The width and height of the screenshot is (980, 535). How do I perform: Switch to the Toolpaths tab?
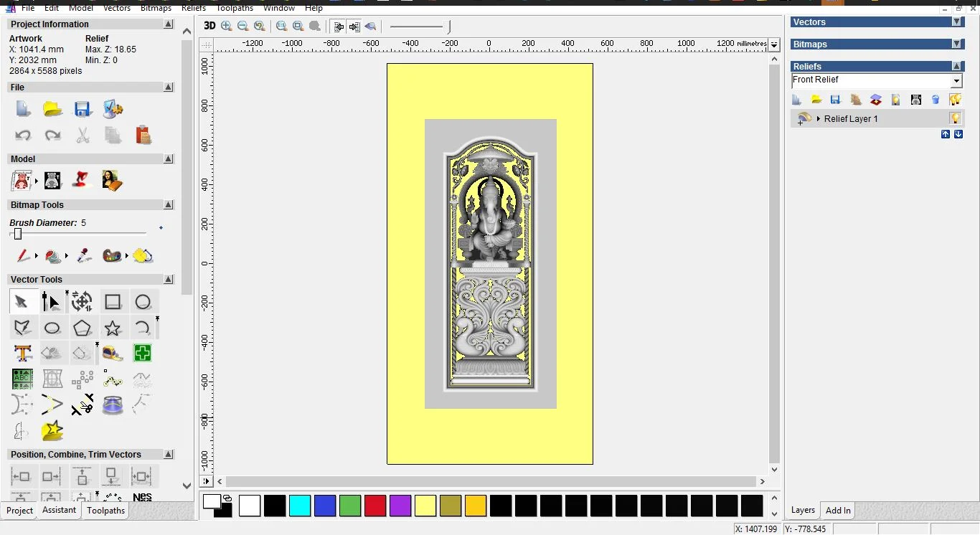105,511
